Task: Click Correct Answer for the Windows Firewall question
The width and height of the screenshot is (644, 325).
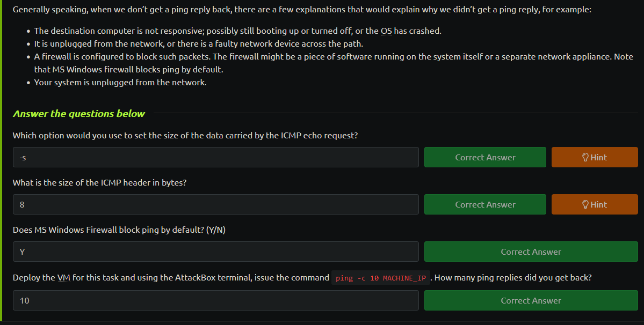Action: (x=531, y=252)
